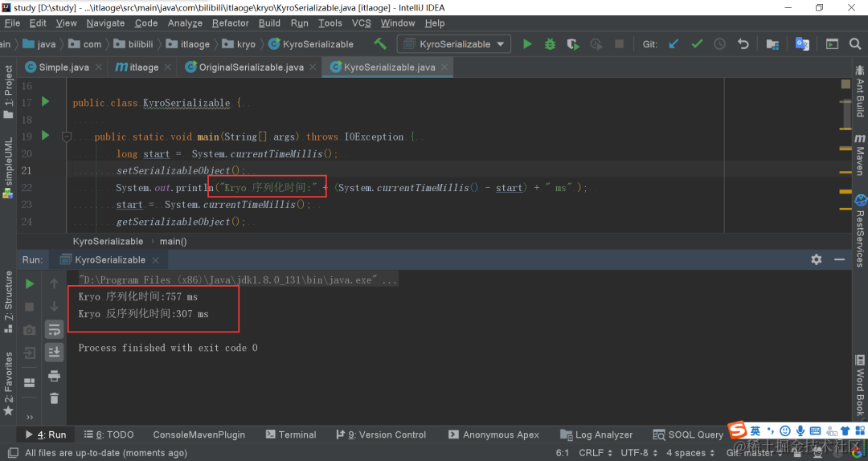Open the ConsoleMavenPlugin tool window

(x=199, y=435)
